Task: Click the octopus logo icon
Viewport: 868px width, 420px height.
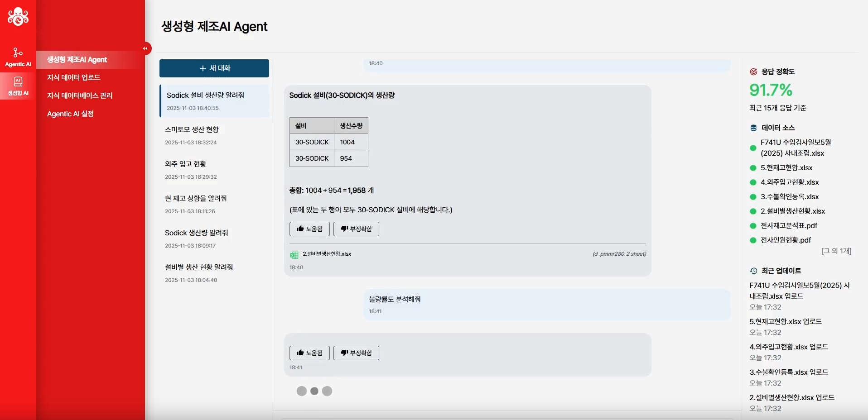Action: pos(18,17)
